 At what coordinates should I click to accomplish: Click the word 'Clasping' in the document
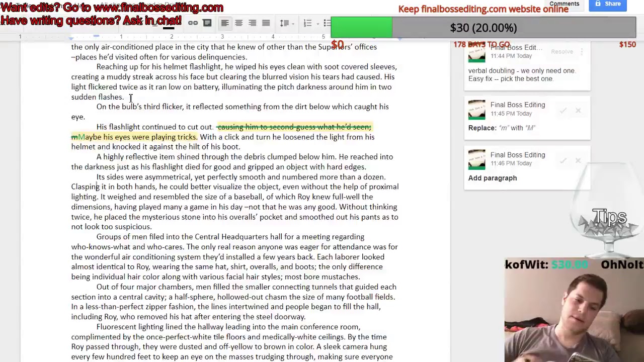[86, 187]
